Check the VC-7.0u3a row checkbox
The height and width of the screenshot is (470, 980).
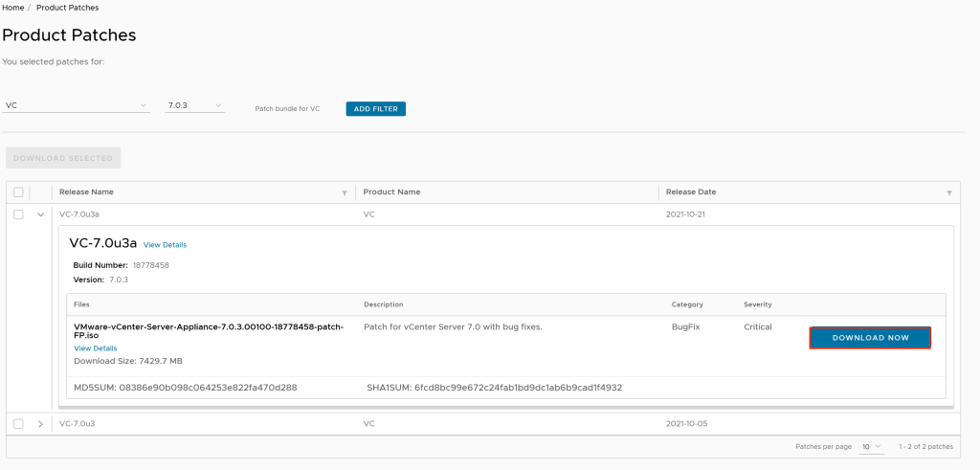(x=18, y=214)
